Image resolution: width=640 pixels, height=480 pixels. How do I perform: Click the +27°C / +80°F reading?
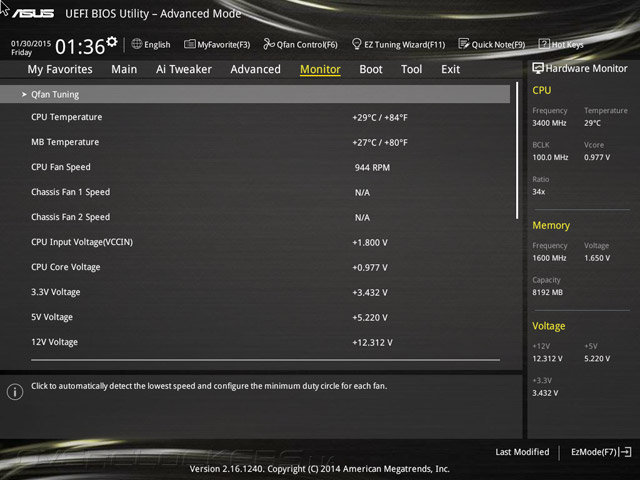coord(380,142)
